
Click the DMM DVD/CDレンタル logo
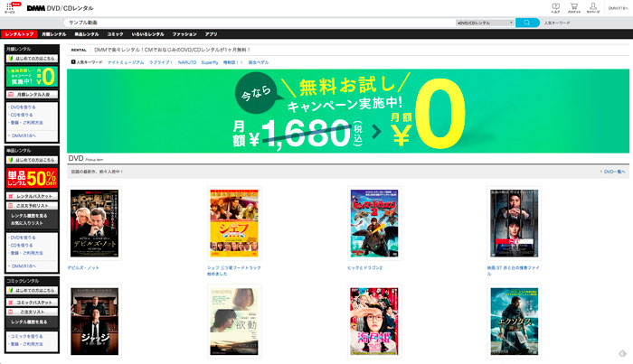61,8
